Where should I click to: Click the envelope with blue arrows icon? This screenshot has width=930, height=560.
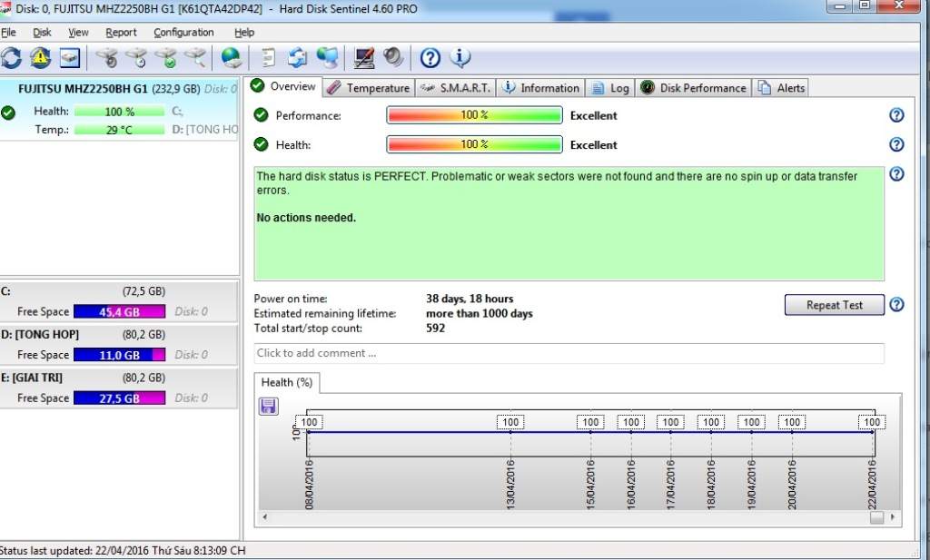298,57
